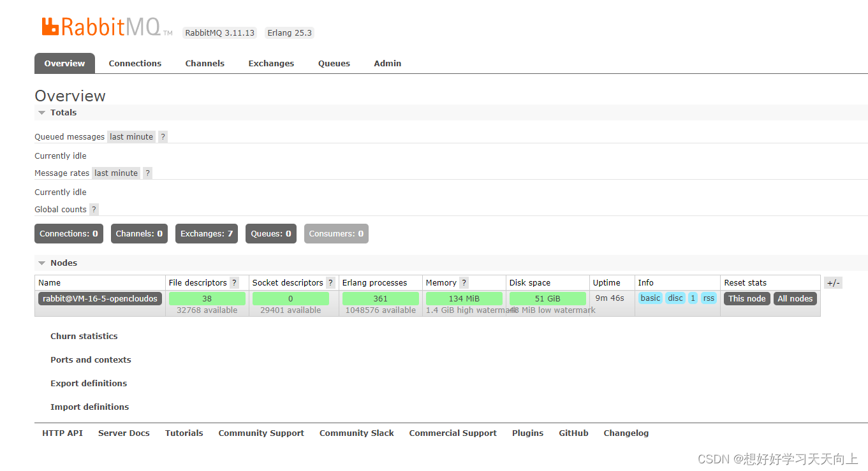The width and height of the screenshot is (868, 471).
Task: Go to the Exchanges tab
Action: point(271,64)
